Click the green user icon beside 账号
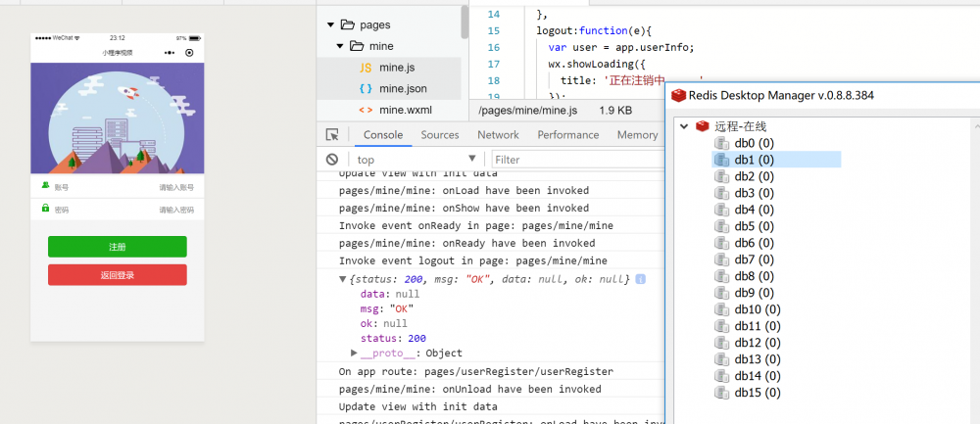Image resolution: width=980 pixels, height=424 pixels. click(46, 185)
